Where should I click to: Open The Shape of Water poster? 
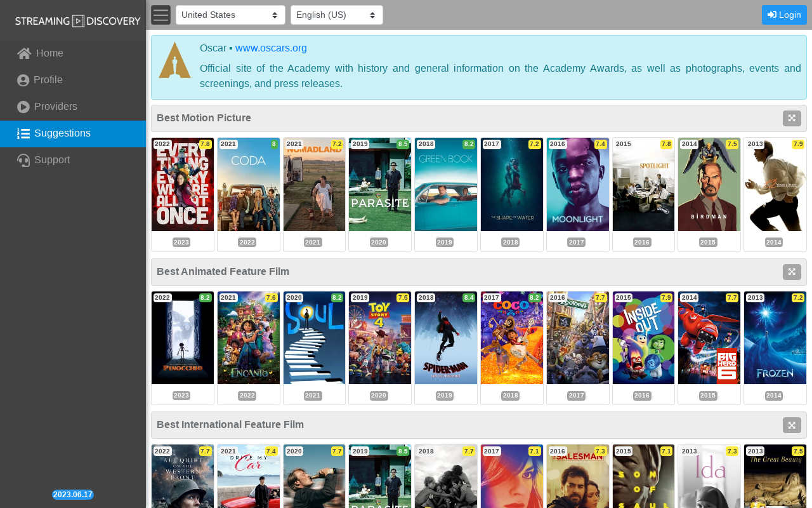pyautogui.click(x=512, y=184)
